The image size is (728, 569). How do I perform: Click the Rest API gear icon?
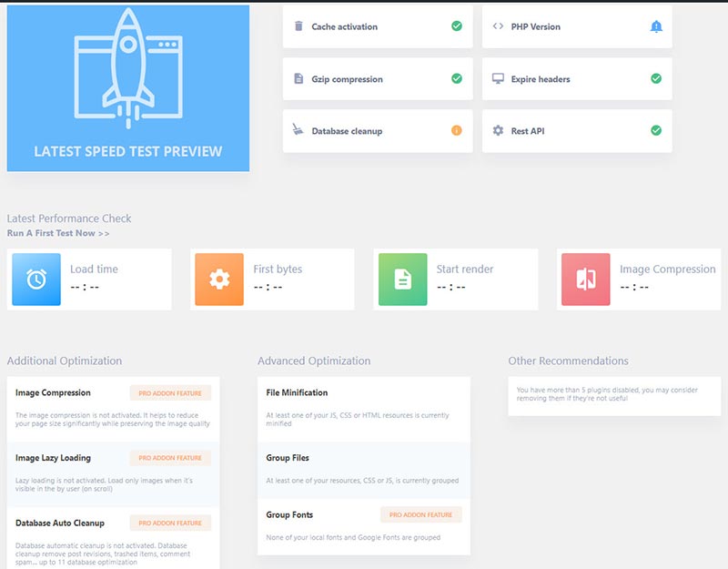(x=498, y=131)
